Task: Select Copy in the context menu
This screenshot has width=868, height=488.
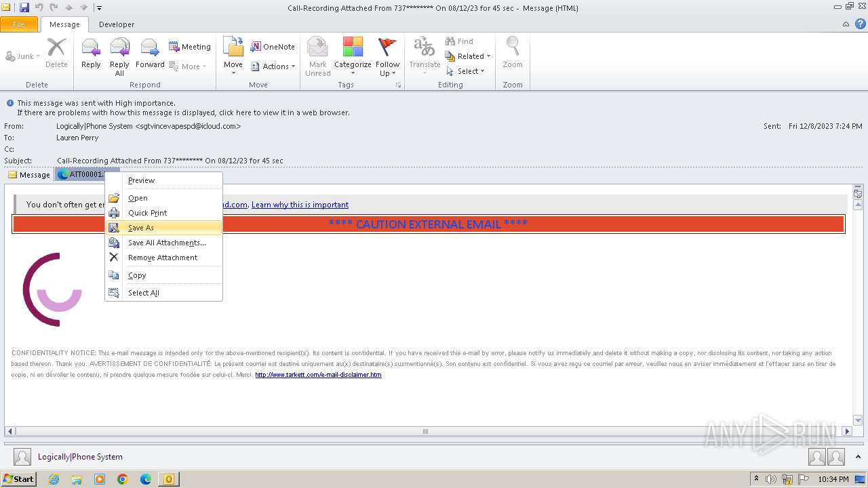Action: coord(163,275)
